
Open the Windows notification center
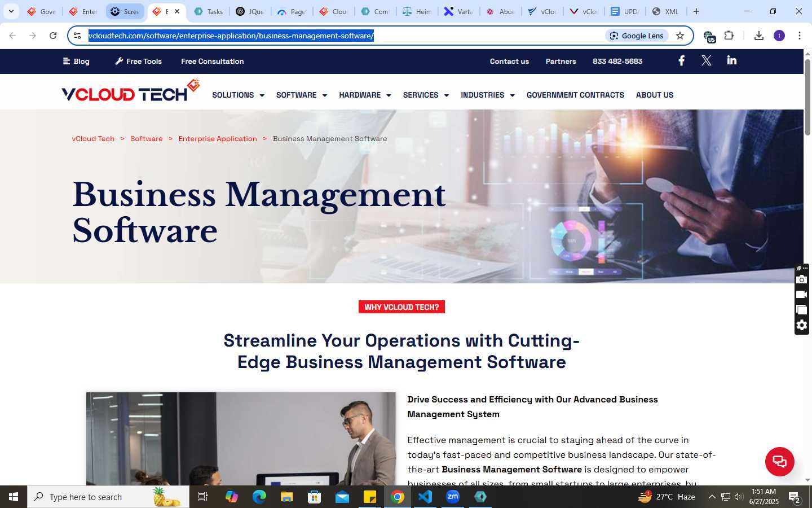tap(795, 497)
